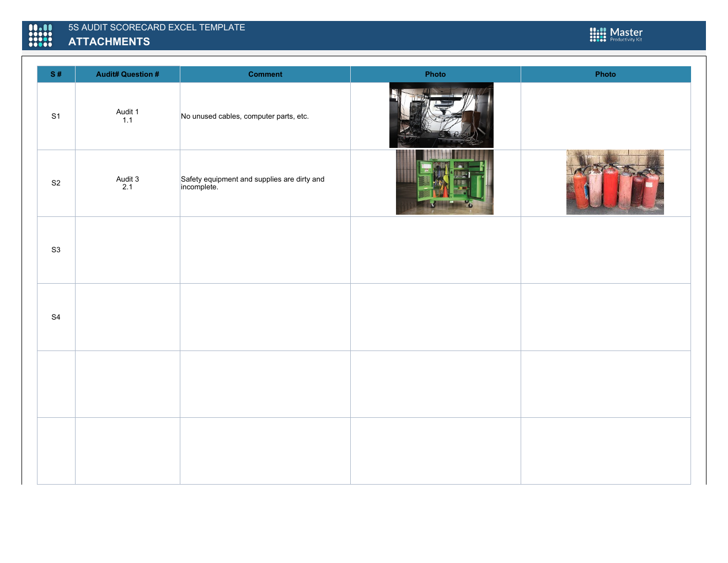Select the S2 row cell
Image resolution: width=728 pixels, height=563 pixels.
[x=56, y=183]
